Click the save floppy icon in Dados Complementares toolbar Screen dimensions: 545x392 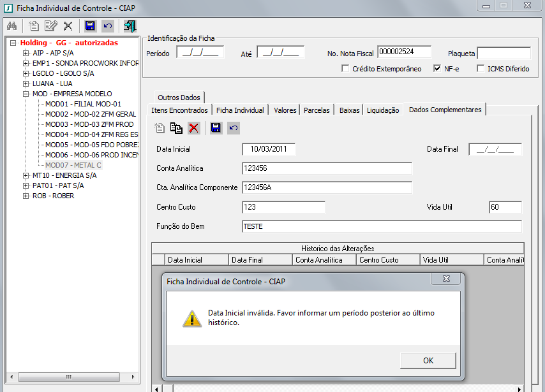click(216, 128)
